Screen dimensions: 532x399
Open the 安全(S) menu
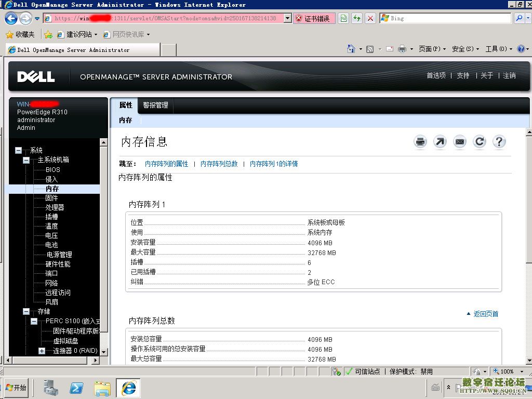(x=465, y=49)
